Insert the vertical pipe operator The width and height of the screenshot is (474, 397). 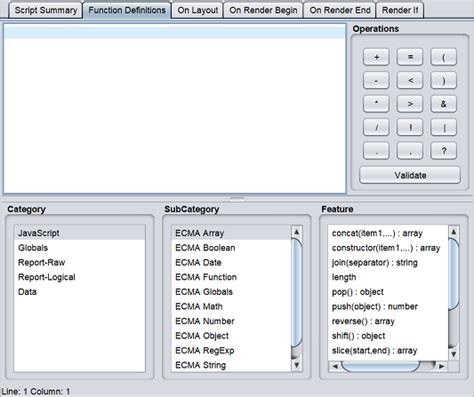tap(444, 127)
